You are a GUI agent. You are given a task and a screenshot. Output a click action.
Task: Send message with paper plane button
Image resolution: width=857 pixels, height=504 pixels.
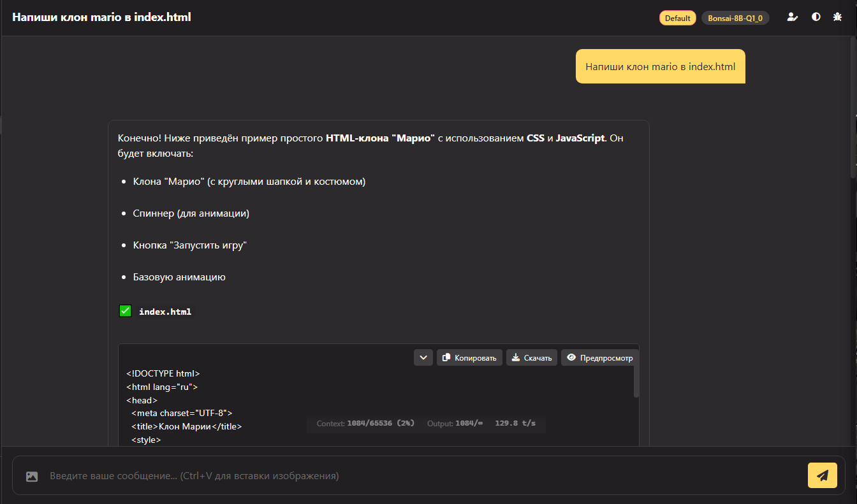point(823,475)
